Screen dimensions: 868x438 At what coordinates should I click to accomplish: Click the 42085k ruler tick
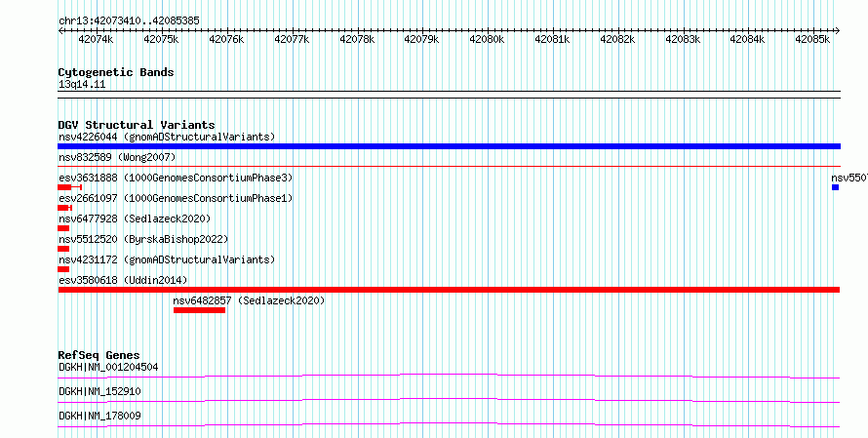[x=813, y=39]
